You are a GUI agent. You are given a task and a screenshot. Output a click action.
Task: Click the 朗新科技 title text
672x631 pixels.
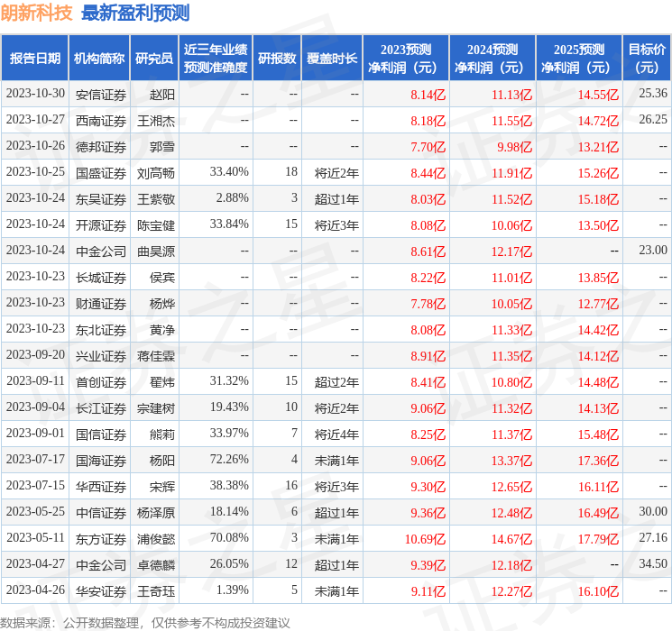pos(36,13)
